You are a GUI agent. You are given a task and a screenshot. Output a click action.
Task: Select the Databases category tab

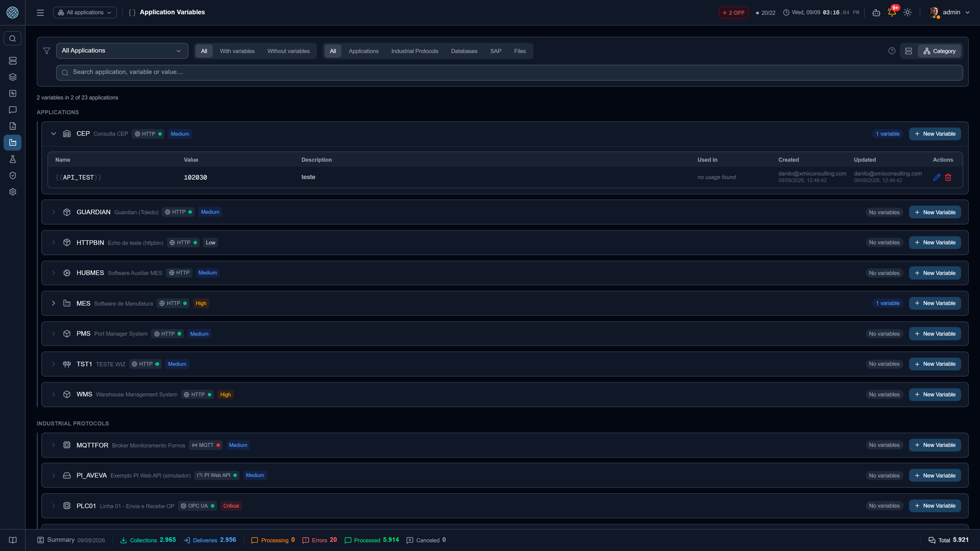(464, 51)
